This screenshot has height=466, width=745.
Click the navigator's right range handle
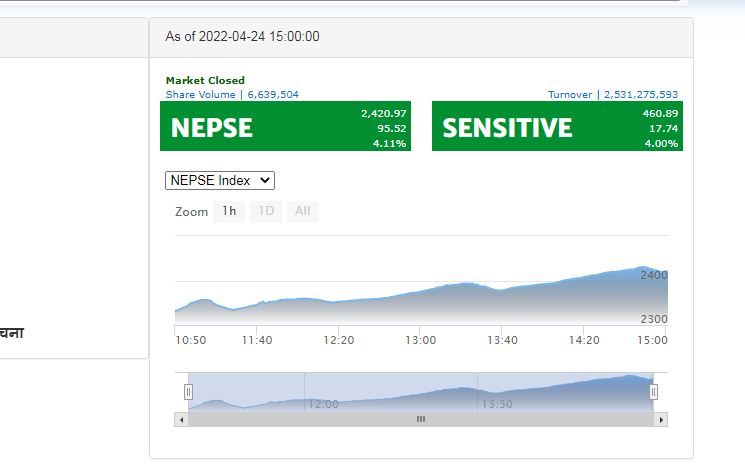coord(654,392)
